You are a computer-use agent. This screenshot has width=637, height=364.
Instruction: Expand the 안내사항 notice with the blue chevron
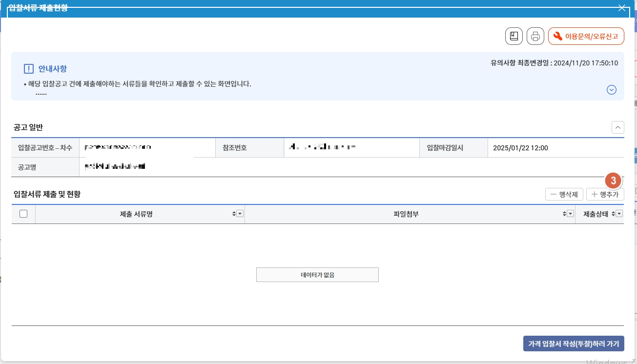coord(612,89)
